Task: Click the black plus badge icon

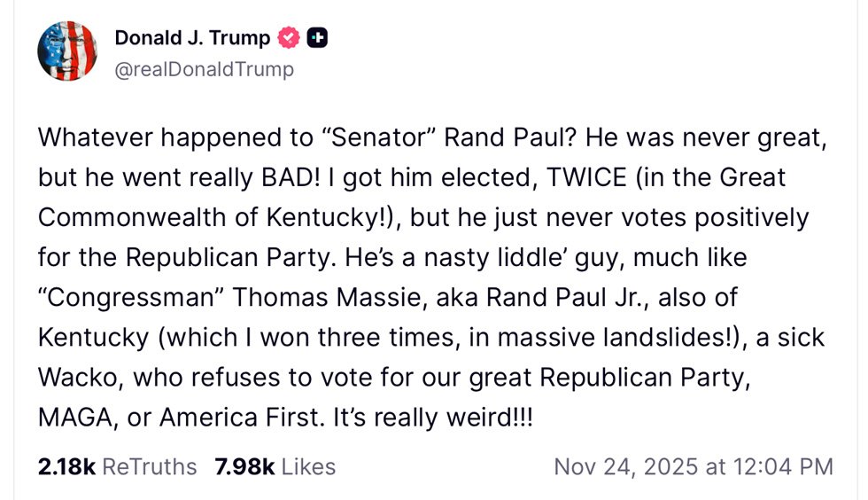Action: coord(317,38)
